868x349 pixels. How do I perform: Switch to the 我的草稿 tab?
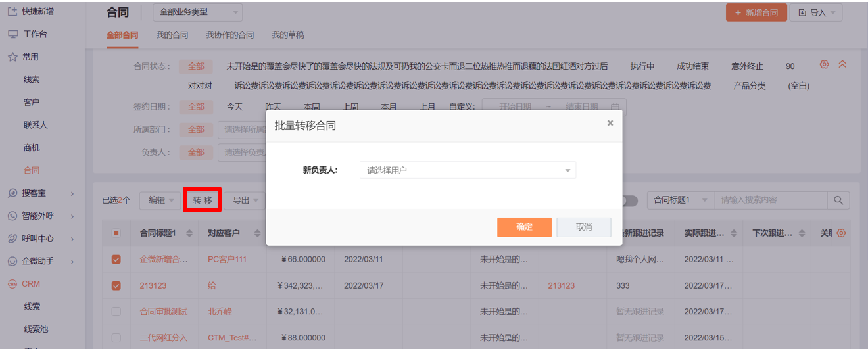click(288, 35)
